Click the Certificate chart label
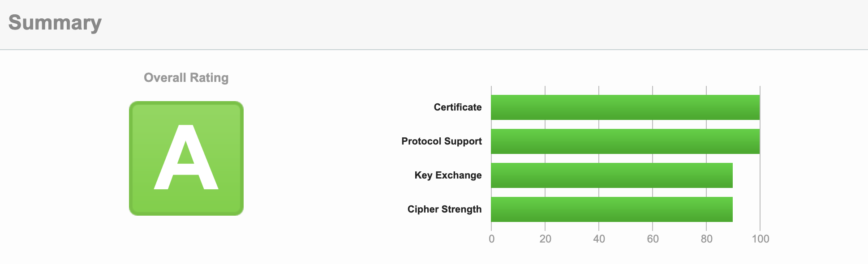The image size is (868, 264). pyautogui.click(x=458, y=107)
